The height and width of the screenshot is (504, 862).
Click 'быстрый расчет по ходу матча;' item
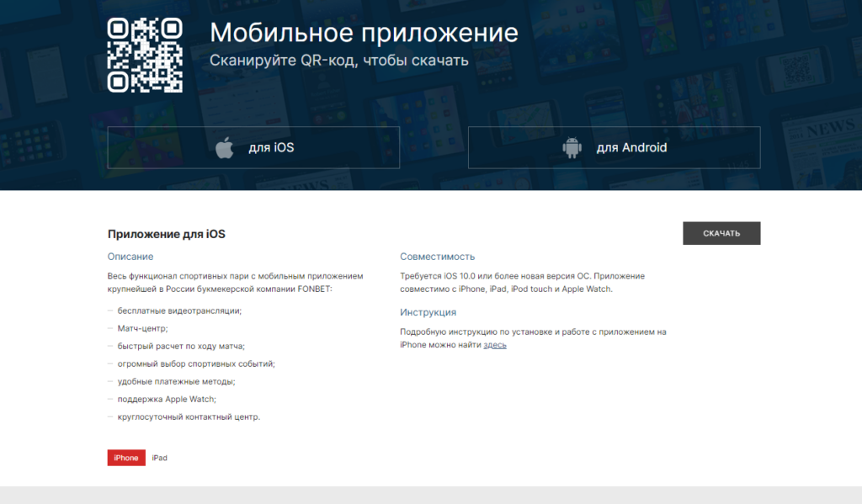click(181, 347)
